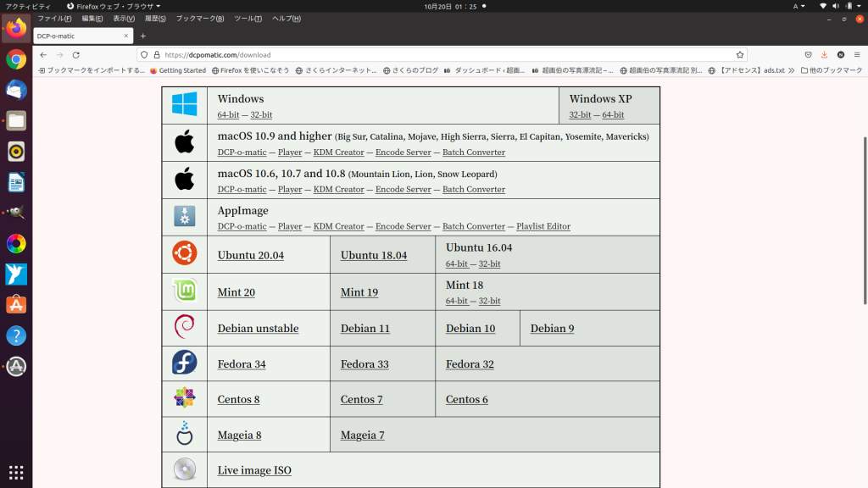
Task: Open the 履歴 menu
Action: 155,19
